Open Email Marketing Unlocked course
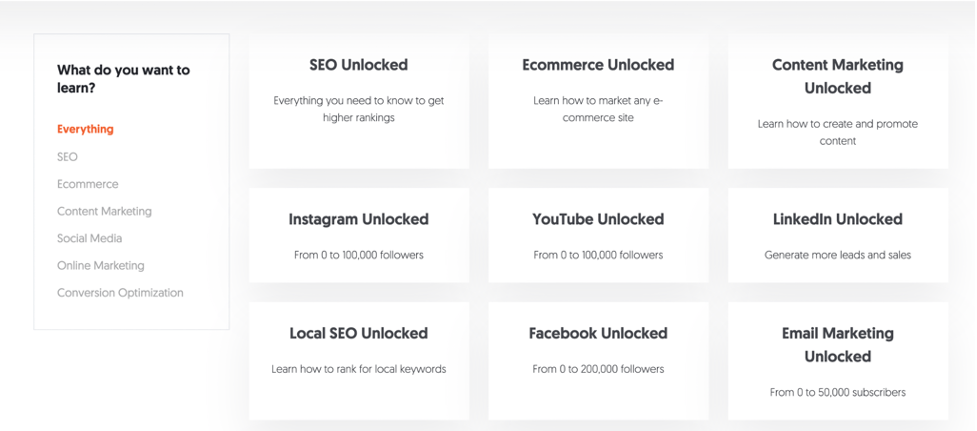 coord(837,344)
